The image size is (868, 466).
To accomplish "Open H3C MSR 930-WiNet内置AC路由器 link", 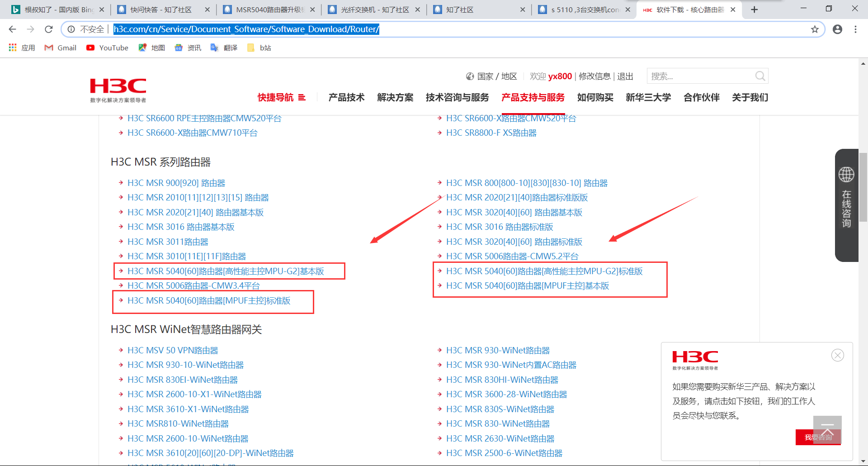I will point(511,365).
